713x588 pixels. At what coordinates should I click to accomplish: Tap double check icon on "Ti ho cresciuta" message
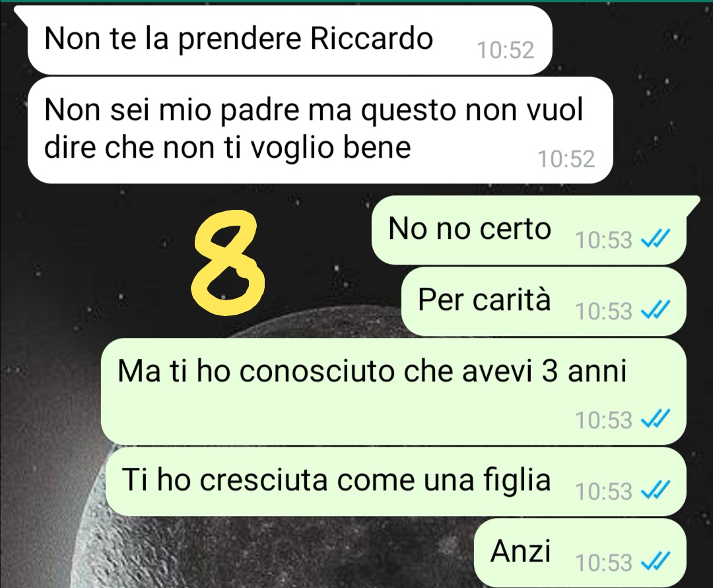pyautogui.click(x=656, y=490)
